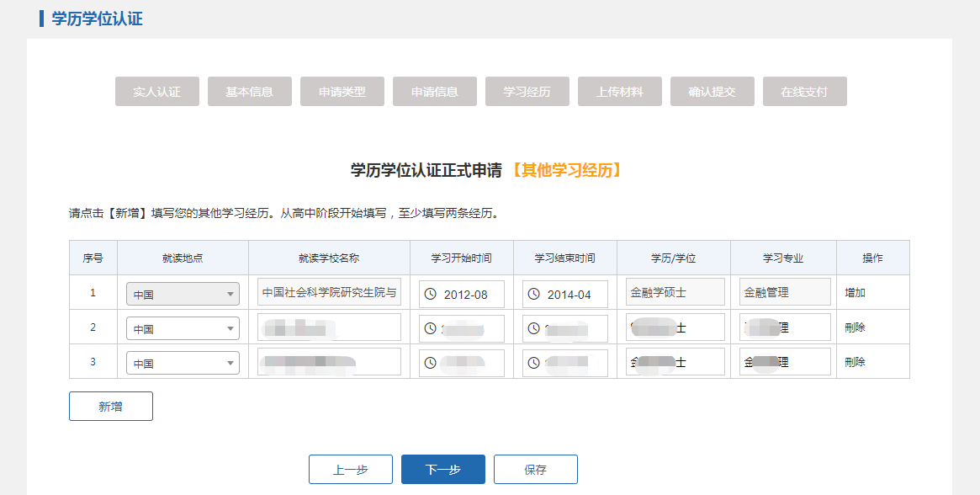The image size is (980, 495).
Task: Go to the 实人认证 step
Action: point(157,92)
